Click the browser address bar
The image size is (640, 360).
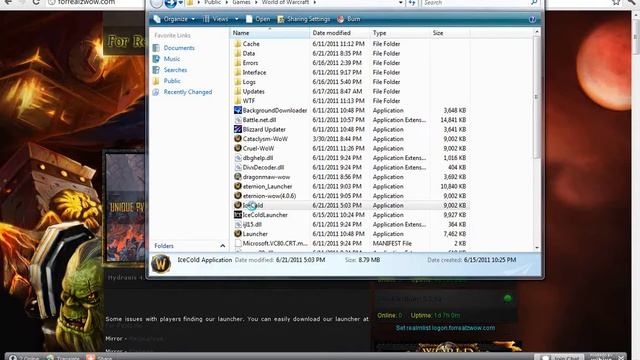coord(96,2)
